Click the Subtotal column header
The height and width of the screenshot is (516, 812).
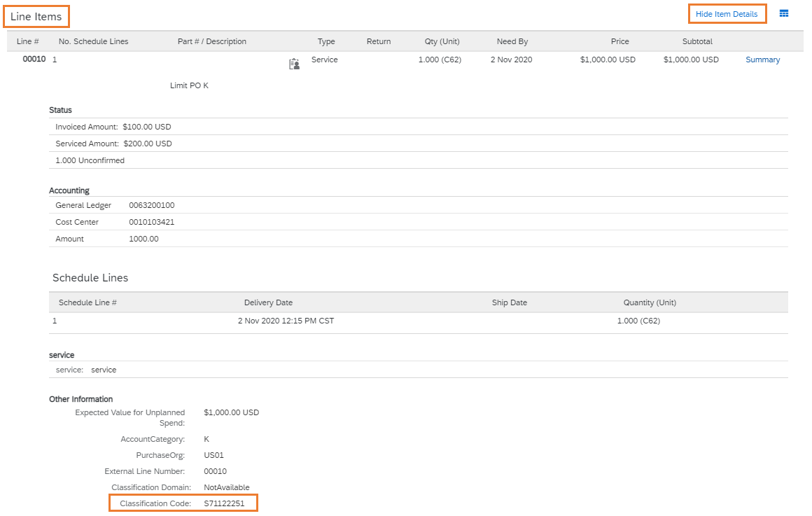point(697,41)
